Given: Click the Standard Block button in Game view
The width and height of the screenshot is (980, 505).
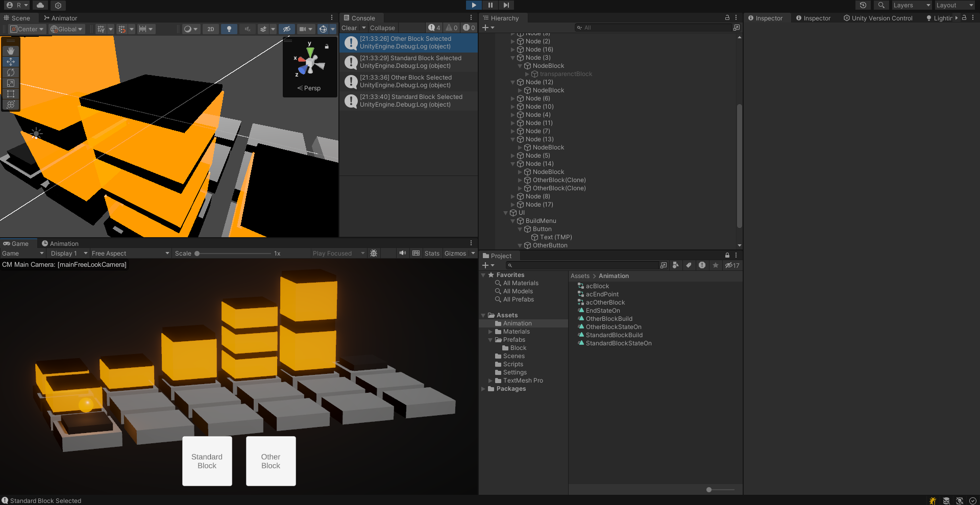Looking at the screenshot, I should tap(207, 461).
